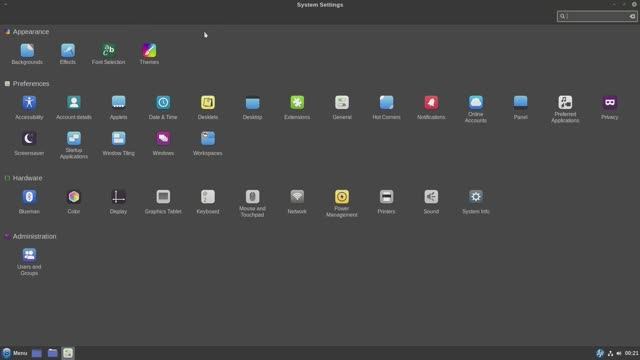Screen dimensions: 640x360
Task: Open Date & Time settings
Action: pos(163,108)
